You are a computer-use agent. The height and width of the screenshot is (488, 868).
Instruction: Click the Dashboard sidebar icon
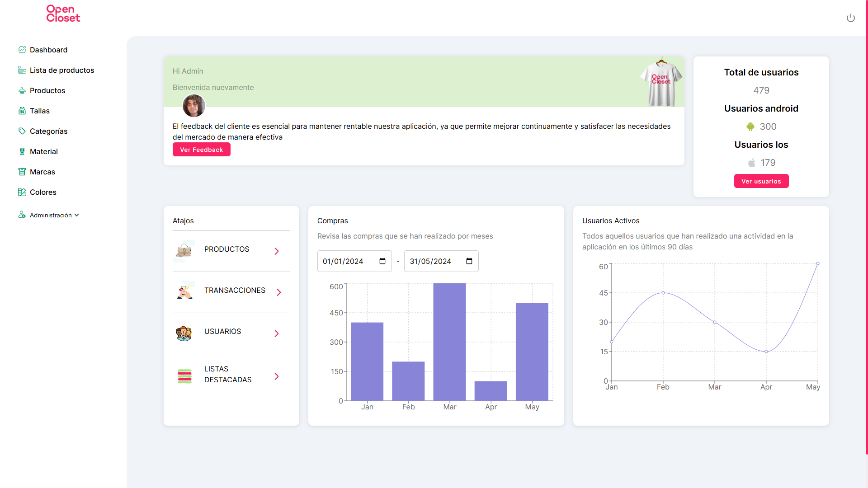point(22,50)
